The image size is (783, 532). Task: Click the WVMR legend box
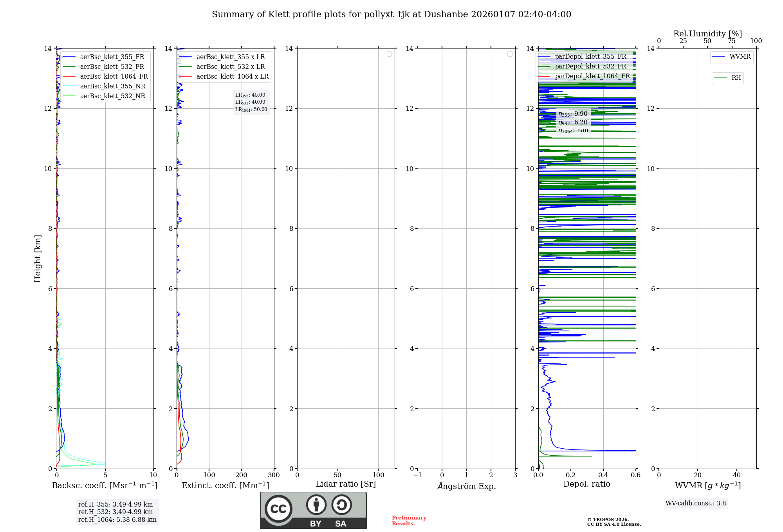click(731, 57)
